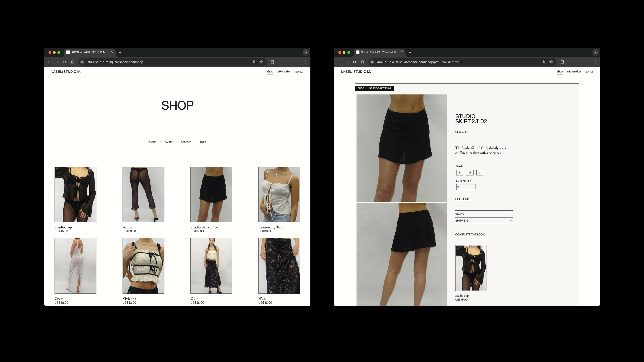The height and width of the screenshot is (362, 644).
Task: Open new tab with plus in left window
Action: pyautogui.click(x=120, y=52)
